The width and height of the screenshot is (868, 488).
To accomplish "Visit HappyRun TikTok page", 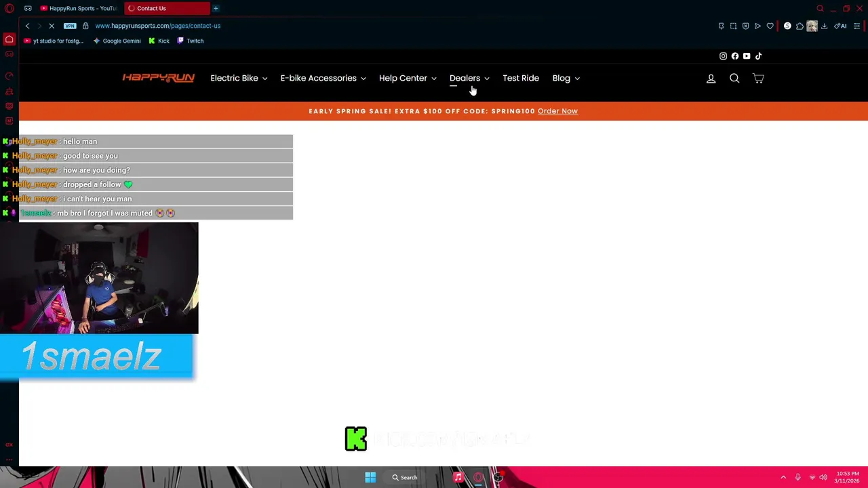I will pos(758,56).
